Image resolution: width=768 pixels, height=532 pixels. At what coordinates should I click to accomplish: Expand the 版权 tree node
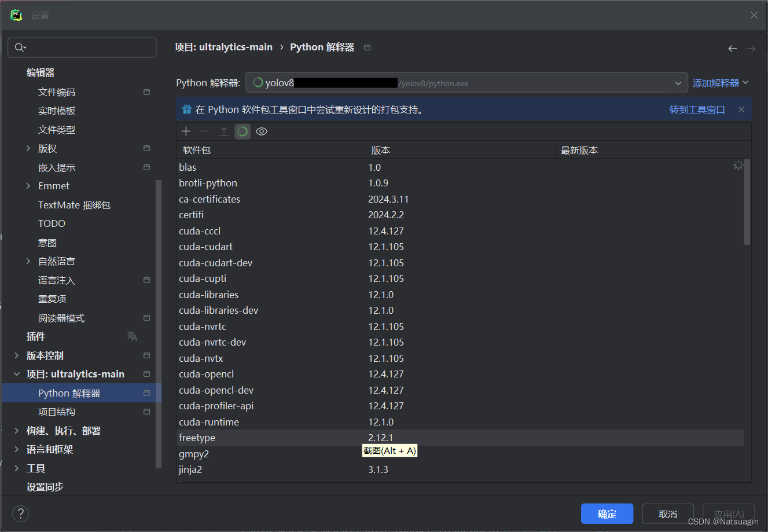[28, 148]
